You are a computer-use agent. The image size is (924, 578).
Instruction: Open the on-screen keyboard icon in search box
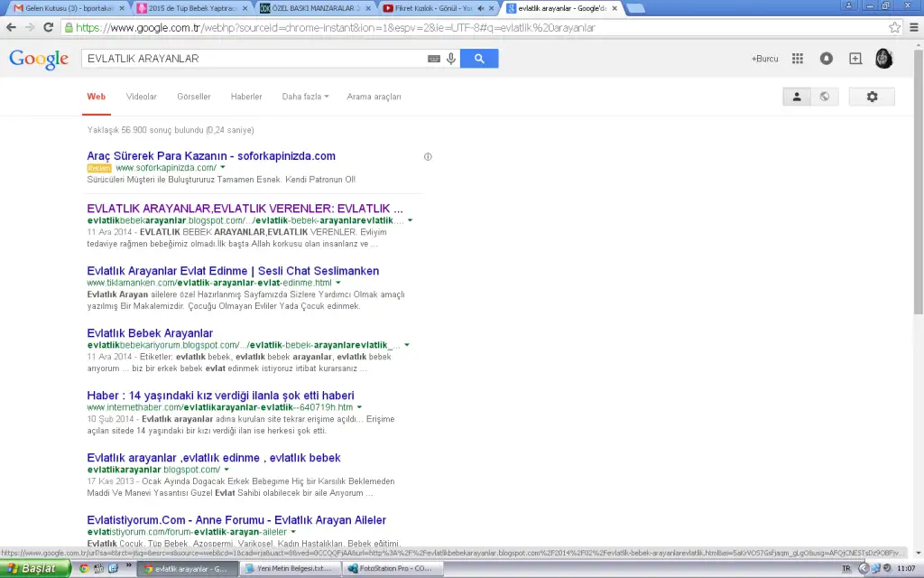(x=434, y=59)
